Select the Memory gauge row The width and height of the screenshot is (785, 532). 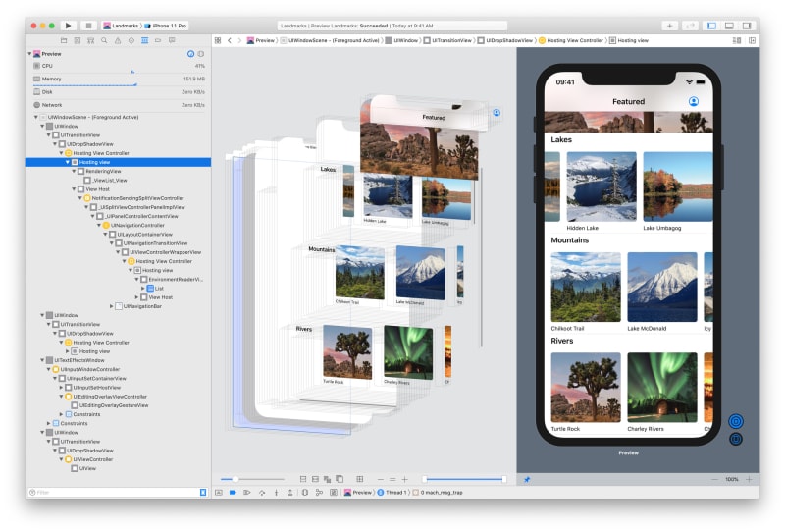tap(118, 79)
